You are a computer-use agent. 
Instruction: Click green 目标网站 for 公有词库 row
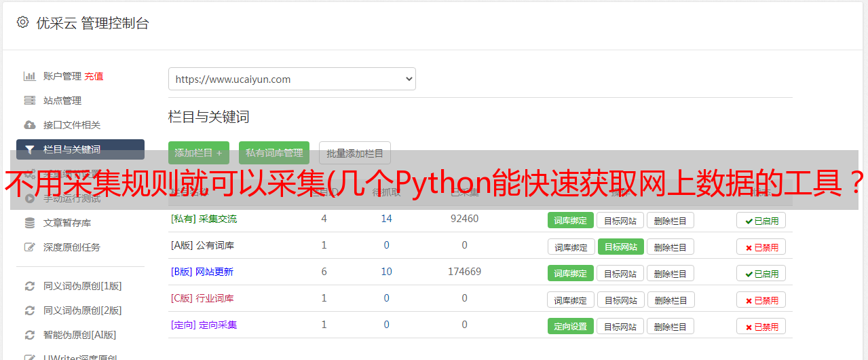621,247
